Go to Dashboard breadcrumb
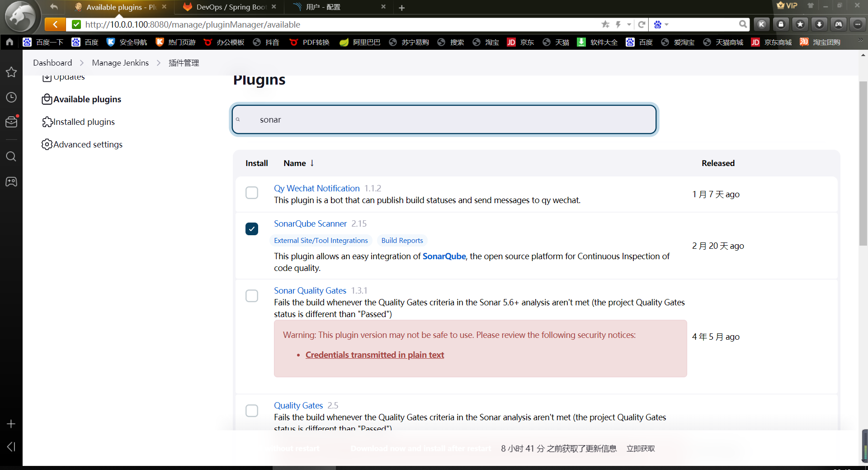Viewport: 868px width, 470px height. pyautogui.click(x=52, y=63)
